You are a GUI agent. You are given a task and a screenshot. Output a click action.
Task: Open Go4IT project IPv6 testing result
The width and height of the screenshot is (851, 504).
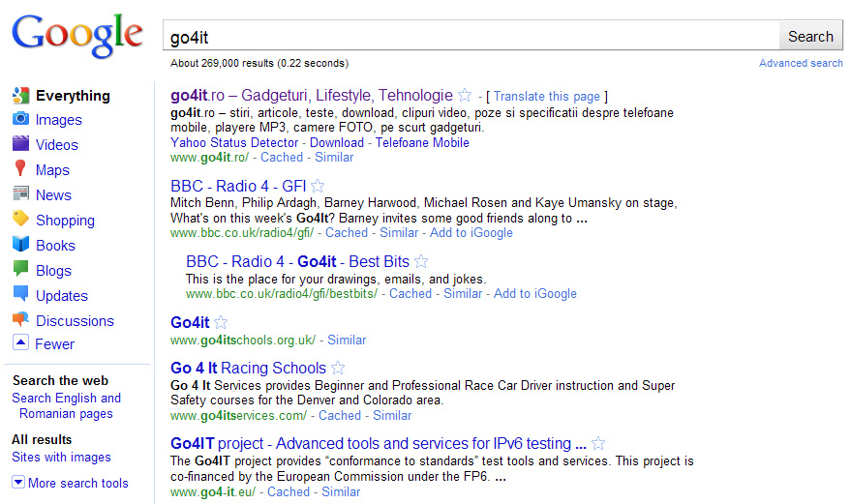coord(379,444)
